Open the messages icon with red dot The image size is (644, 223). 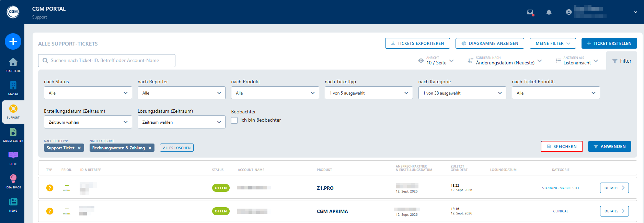click(x=530, y=12)
